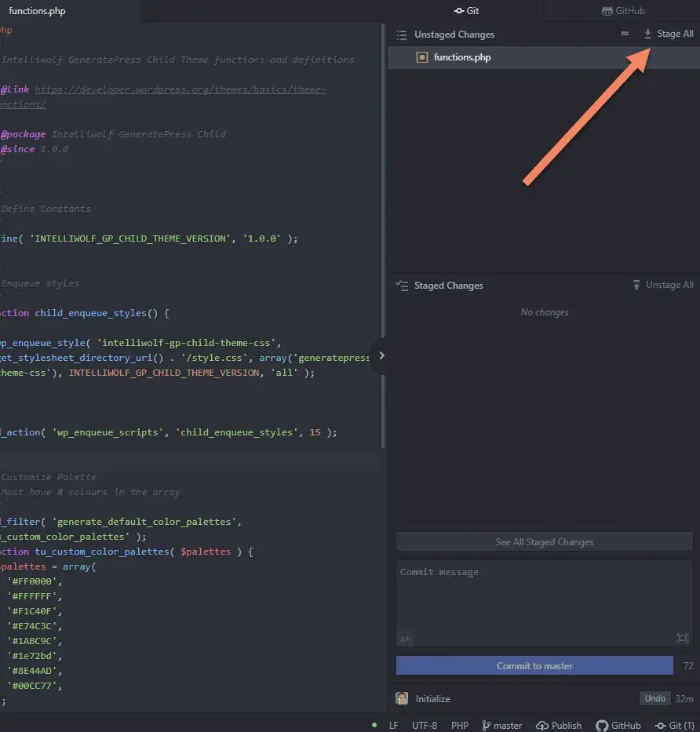Click the '#00CC77' color value in code
The image size is (700, 732).
[31, 686]
